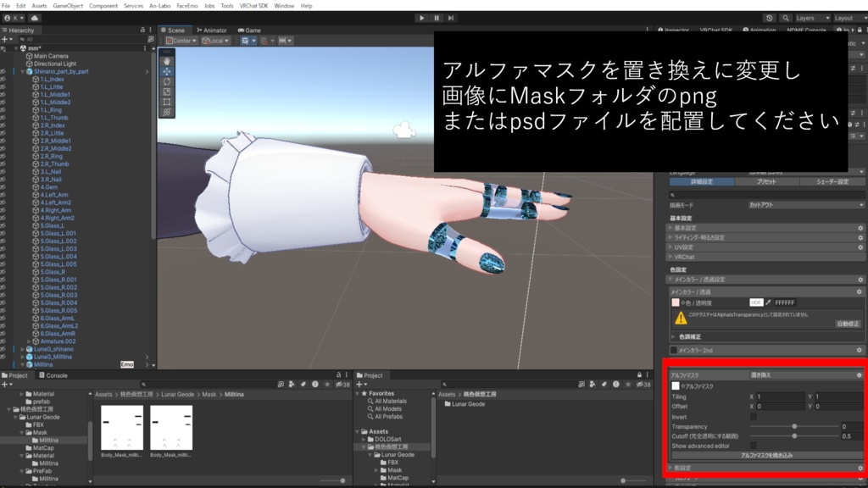
Task: Click the Pause button
Action: (437, 18)
